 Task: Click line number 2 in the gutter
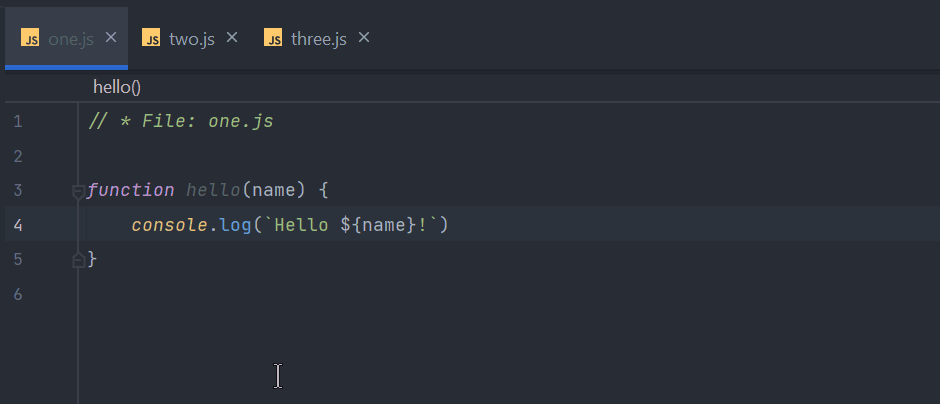(x=17, y=156)
